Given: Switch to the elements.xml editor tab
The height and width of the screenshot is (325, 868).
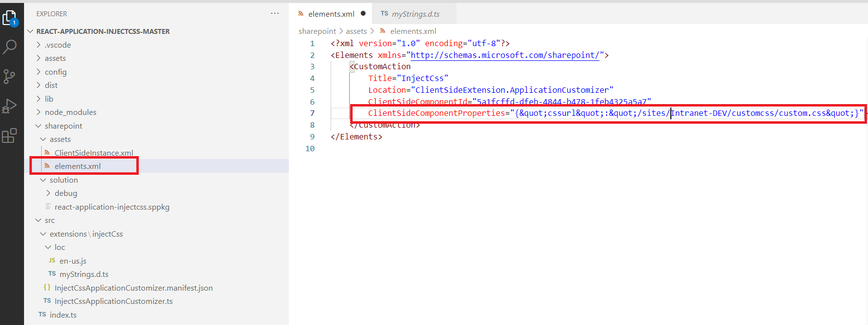Looking at the screenshot, I should pyautogui.click(x=330, y=14).
